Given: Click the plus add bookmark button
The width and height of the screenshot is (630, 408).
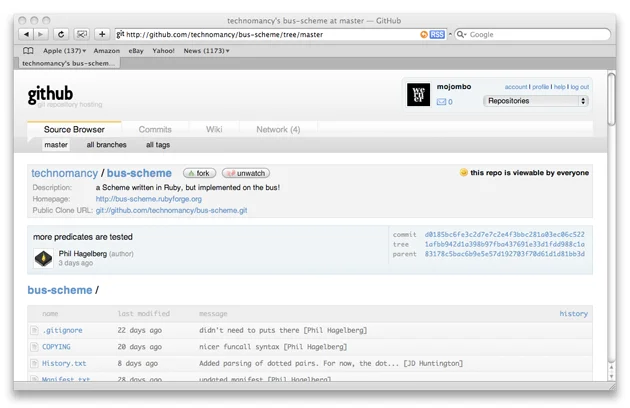Looking at the screenshot, I should click(x=102, y=35).
